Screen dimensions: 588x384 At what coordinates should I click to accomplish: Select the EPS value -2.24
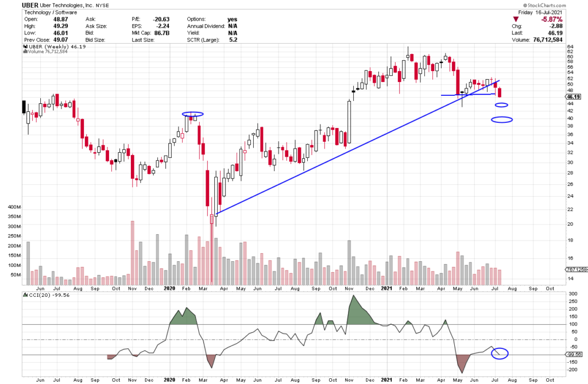click(x=163, y=26)
